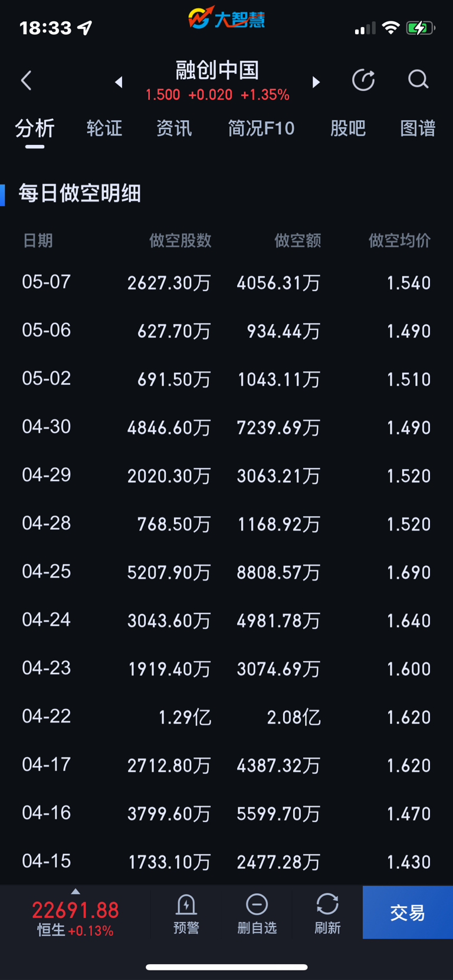The image size is (453, 980).
Task: Expand the 恒生 index panel arrow
Action: (x=75, y=891)
